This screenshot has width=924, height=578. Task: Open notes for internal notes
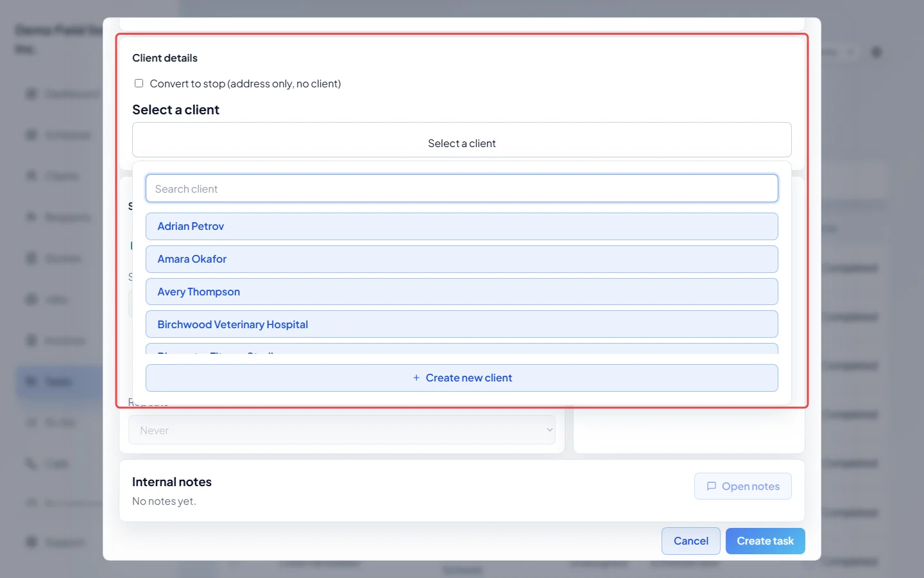click(743, 487)
